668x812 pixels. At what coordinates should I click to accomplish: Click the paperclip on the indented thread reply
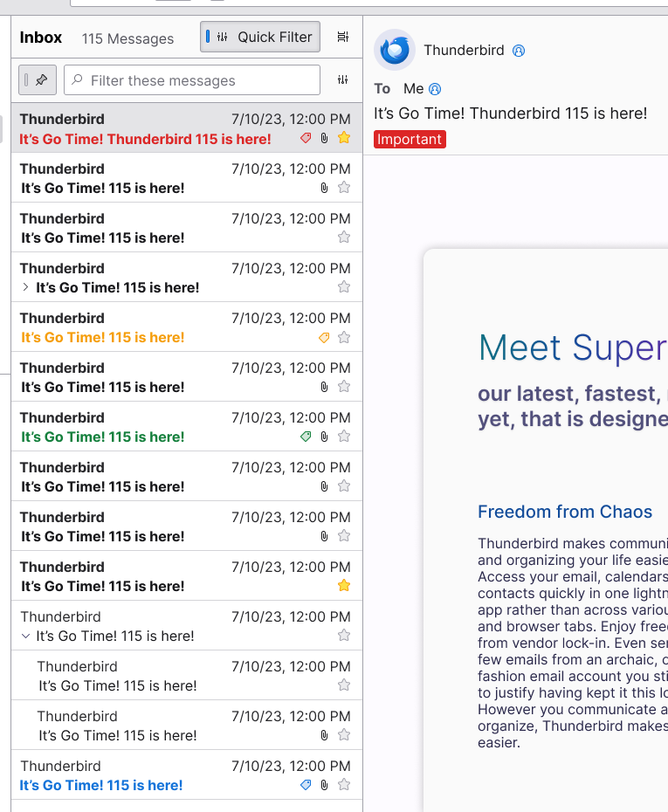click(x=324, y=735)
